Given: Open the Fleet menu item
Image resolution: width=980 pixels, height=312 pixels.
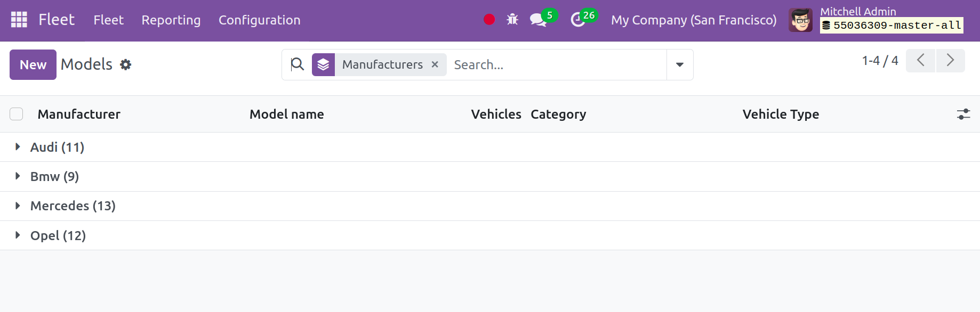Looking at the screenshot, I should (x=109, y=20).
